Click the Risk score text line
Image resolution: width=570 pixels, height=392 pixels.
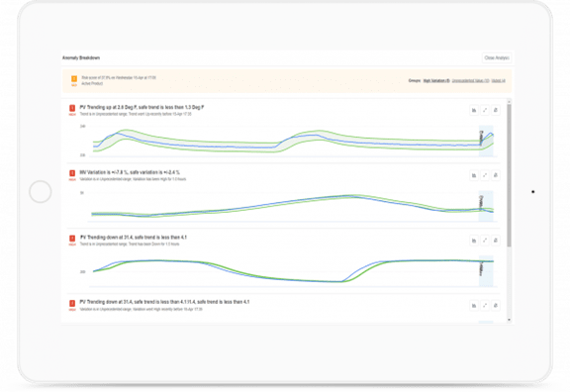(119, 78)
